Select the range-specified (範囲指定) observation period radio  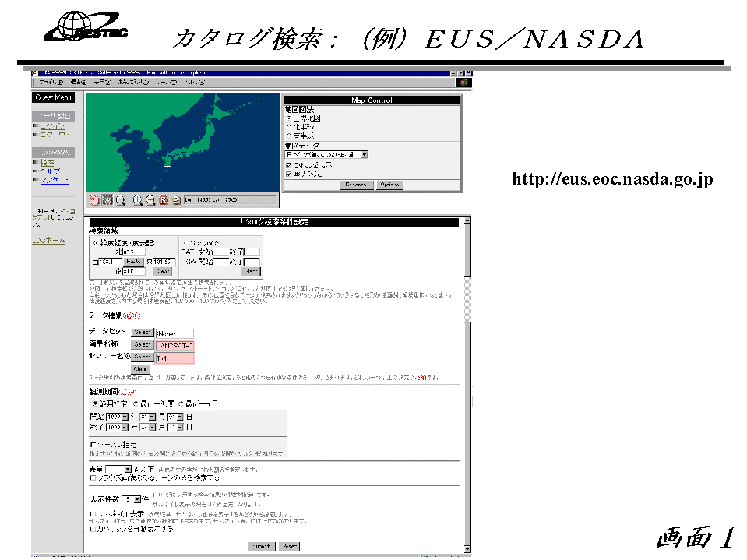95,403
